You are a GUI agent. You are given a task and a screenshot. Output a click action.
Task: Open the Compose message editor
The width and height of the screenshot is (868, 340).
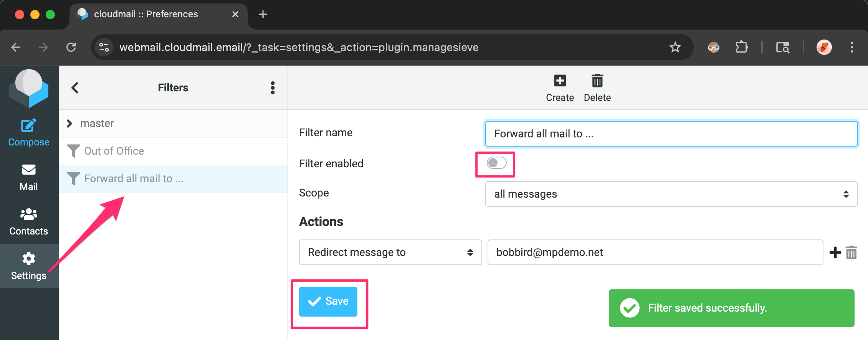pos(29,133)
